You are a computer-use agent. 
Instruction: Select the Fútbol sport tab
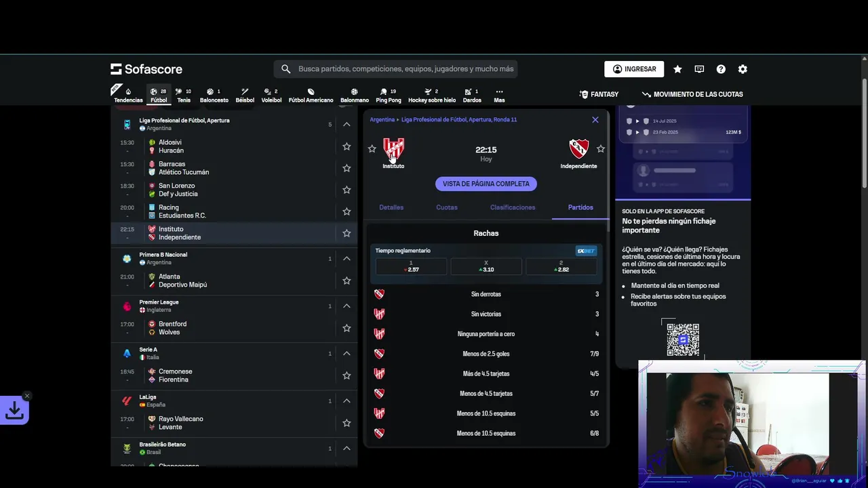[x=159, y=96]
